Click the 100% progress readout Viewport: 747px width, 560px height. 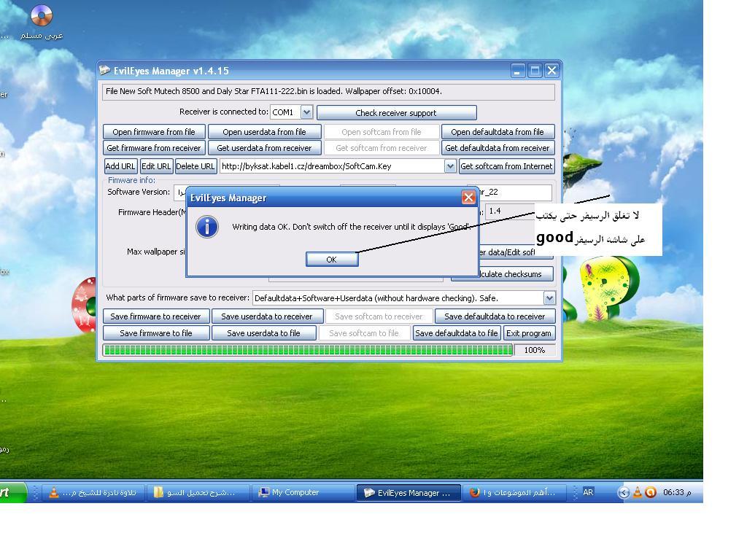[535, 350]
